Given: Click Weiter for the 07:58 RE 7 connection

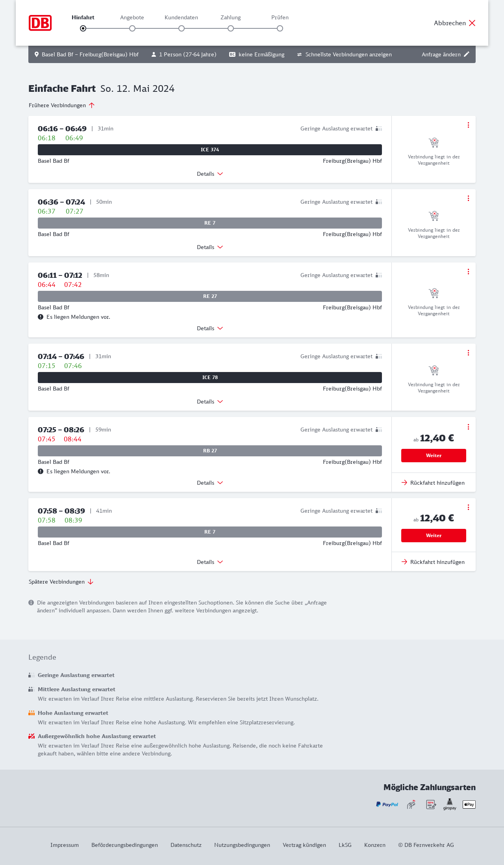Looking at the screenshot, I should tap(434, 536).
